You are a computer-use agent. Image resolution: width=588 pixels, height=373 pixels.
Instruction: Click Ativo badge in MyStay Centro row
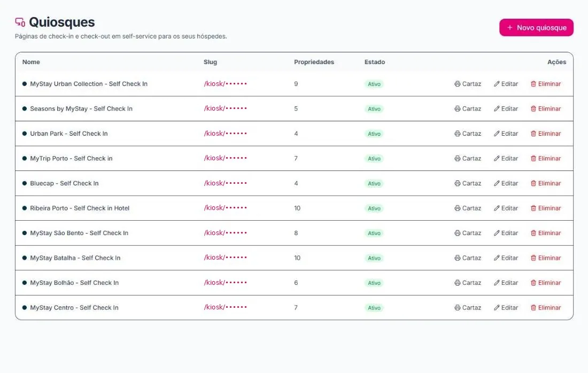374,308
